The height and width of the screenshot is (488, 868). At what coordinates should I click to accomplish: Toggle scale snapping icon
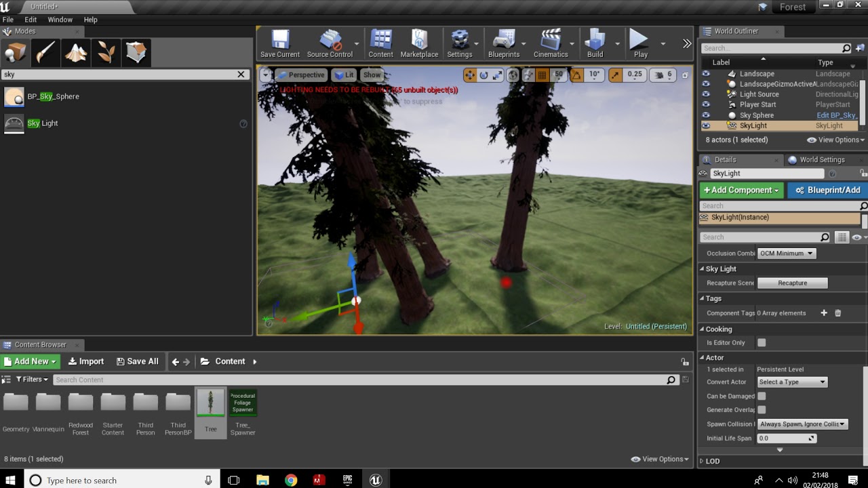click(615, 75)
